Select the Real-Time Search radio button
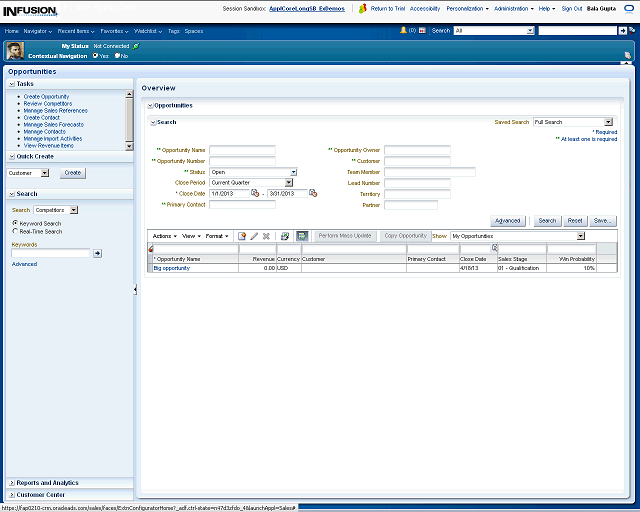This screenshot has width=640, height=512. pyautogui.click(x=15, y=231)
